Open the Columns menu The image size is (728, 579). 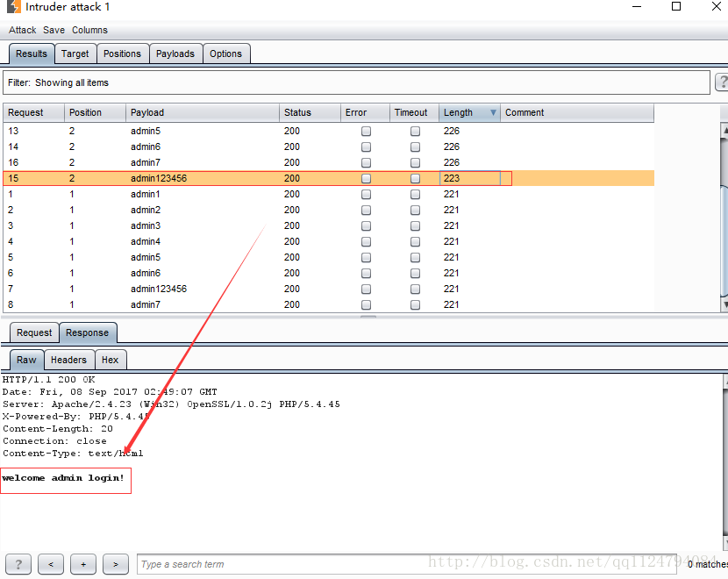[89, 30]
